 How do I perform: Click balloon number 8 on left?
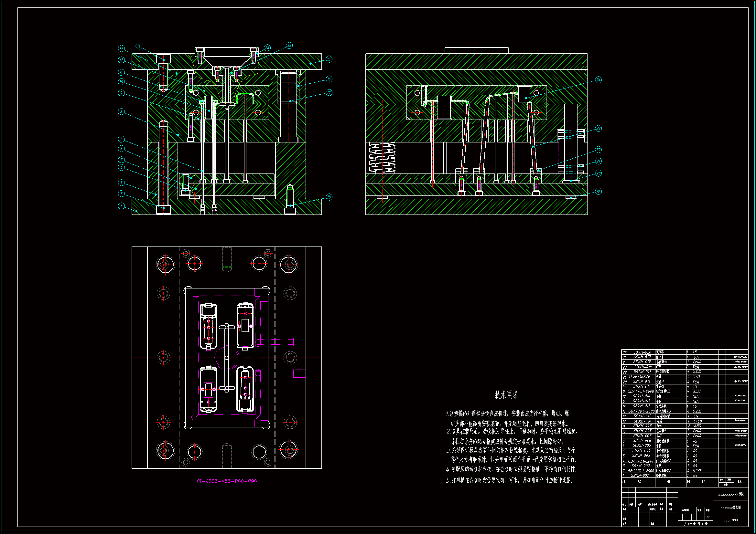point(121,112)
